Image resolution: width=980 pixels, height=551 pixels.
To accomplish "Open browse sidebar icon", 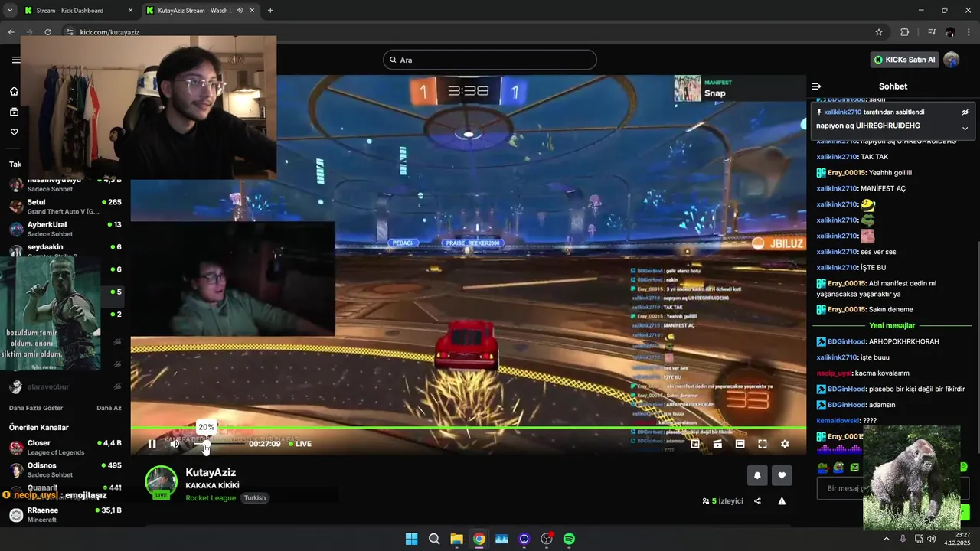I will point(14,112).
